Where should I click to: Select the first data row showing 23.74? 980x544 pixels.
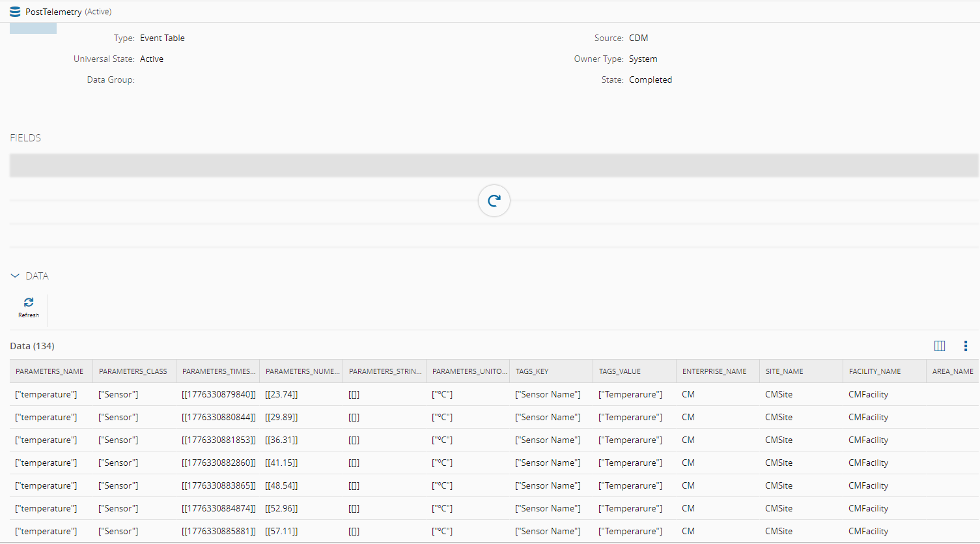point(281,394)
